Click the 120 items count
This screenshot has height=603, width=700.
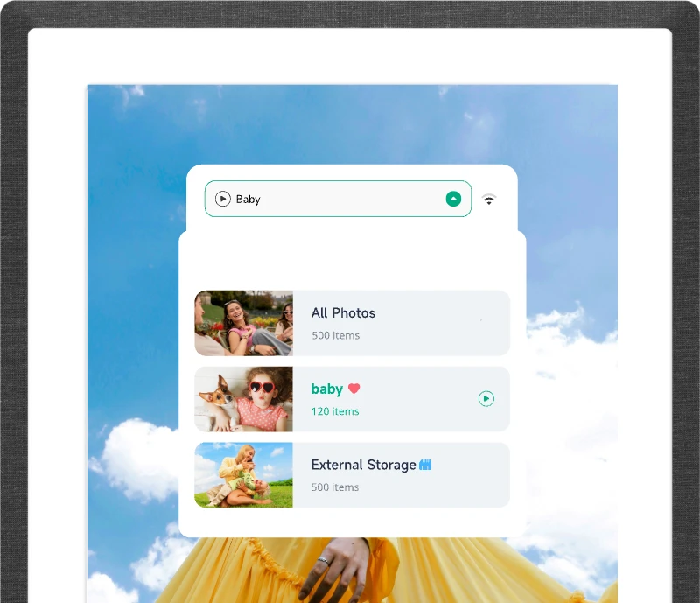click(x=335, y=411)
